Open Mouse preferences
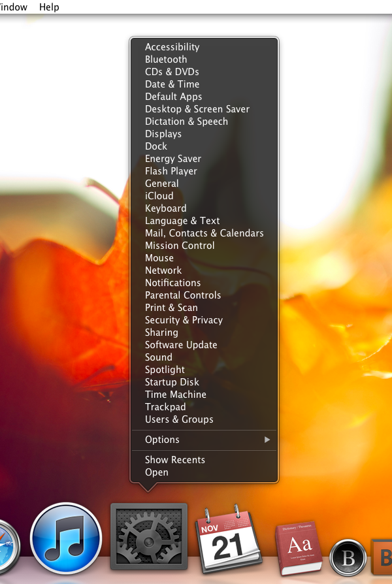 pyautogui.click(x=159, y=258)
